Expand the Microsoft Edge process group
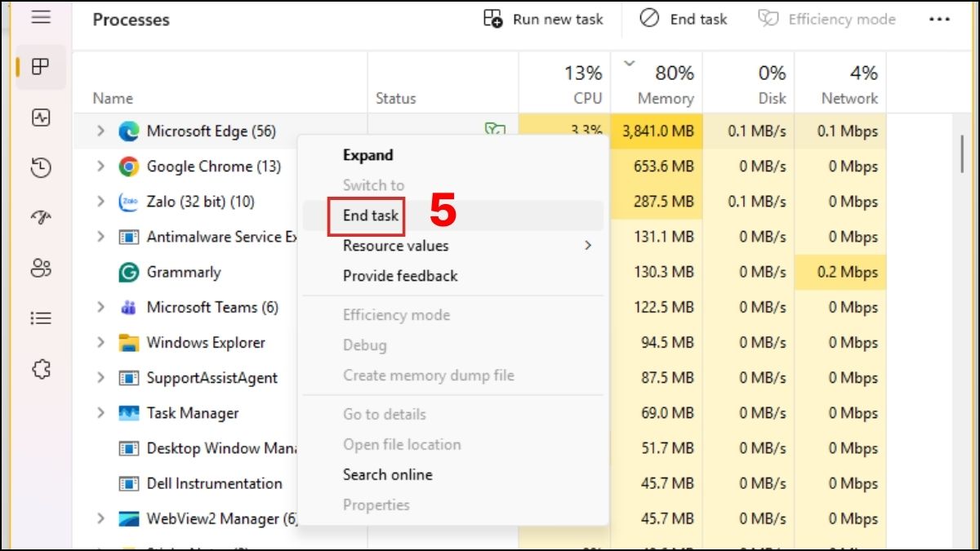This screenshot has width=980, height=551. tap(101, 131)
